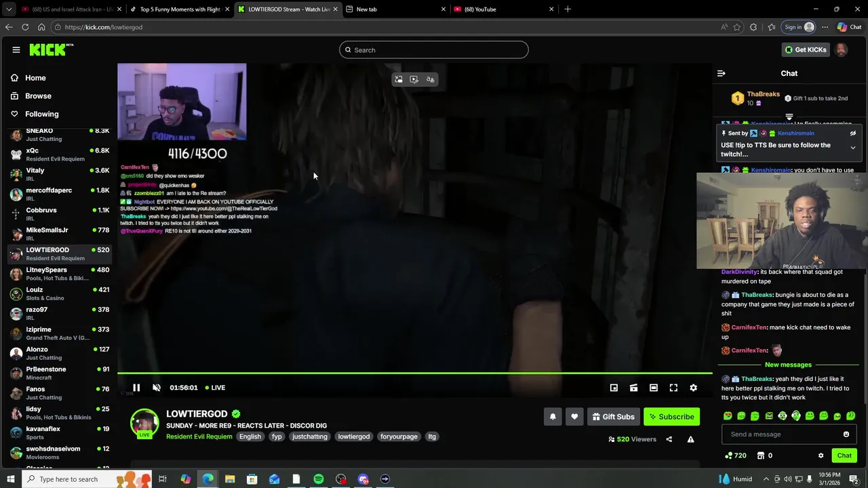868x488 pixels.
Task: Open the 720 channel points balance
Action: tap(736, 455)
